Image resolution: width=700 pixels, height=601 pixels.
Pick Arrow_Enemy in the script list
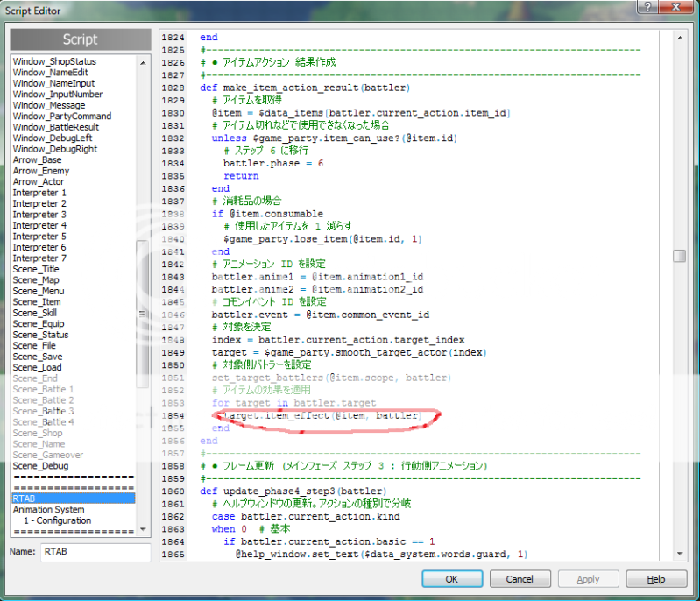coord(40,171)
